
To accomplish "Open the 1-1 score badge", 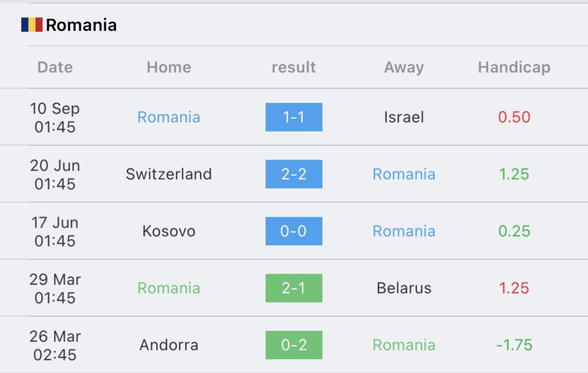I will pyautogui.click(x=293, y=117).
